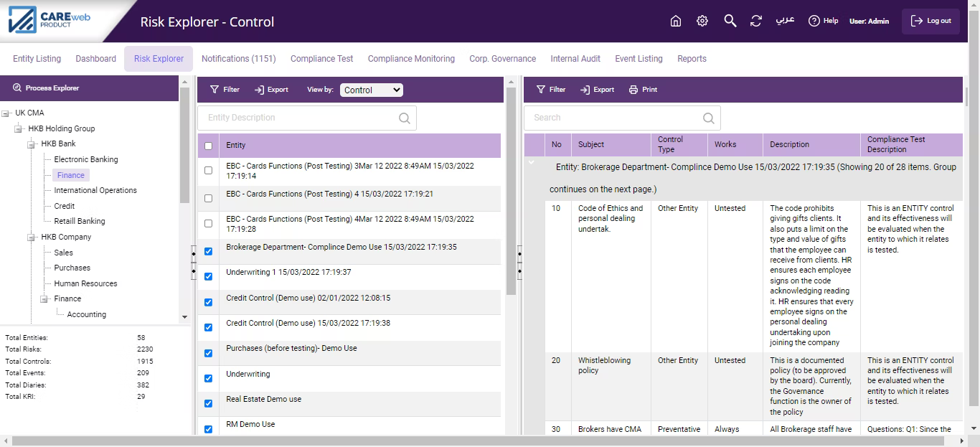Collapse the HKB Company tree node
This screenshot has width=980, height=447.
[30, 237]
